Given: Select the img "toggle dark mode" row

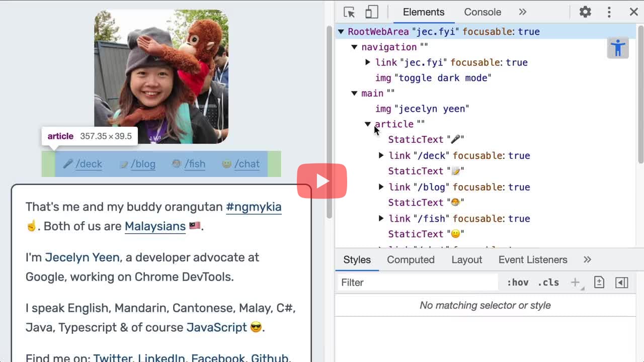Looking at the screenshot, I should [x=433, y=78].
